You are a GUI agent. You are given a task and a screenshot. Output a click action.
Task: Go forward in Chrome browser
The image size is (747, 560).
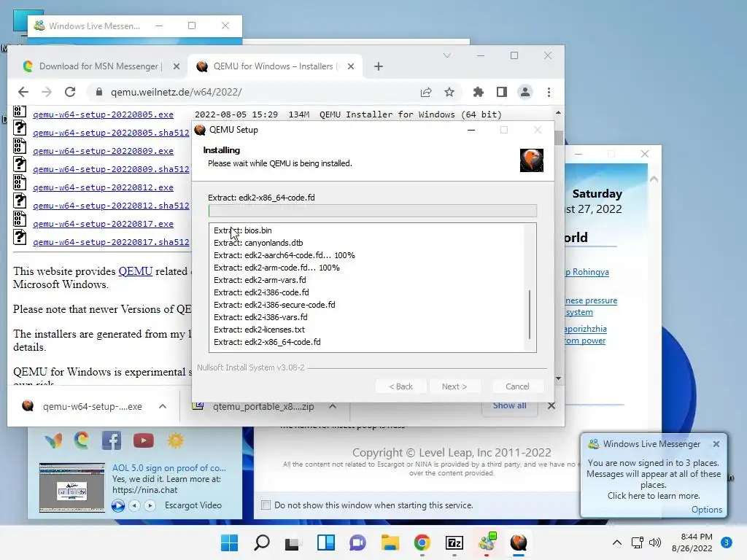(x=46, y=92)
